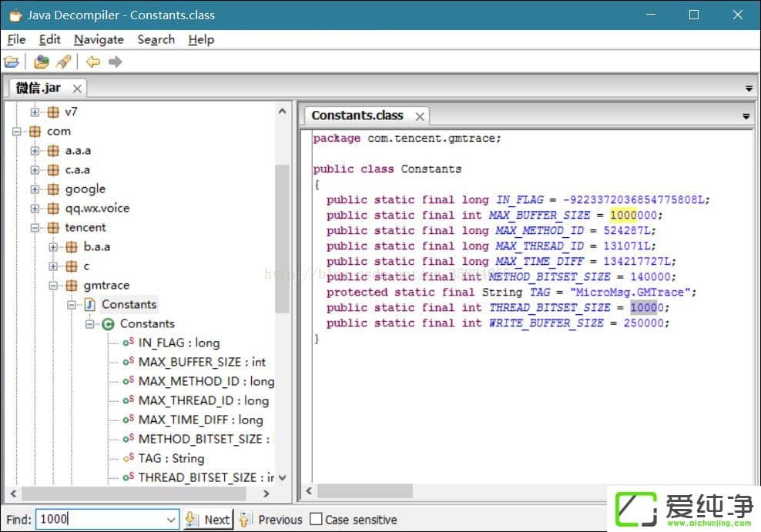This screenshot has height=532, width=761.
Task: Click the Find Next down-arrow icon
Action: point(192,520)
